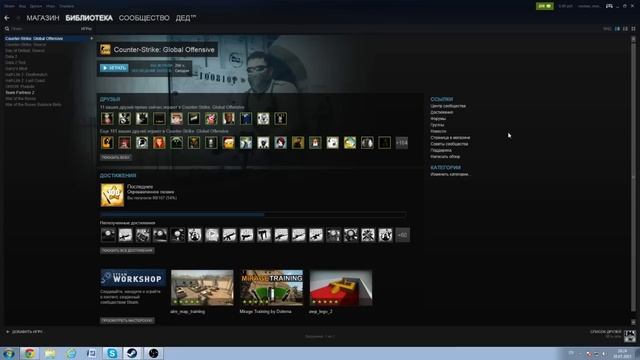Select Team Fortress 2 in game list
640x360 pixels.
pos(20,93)
